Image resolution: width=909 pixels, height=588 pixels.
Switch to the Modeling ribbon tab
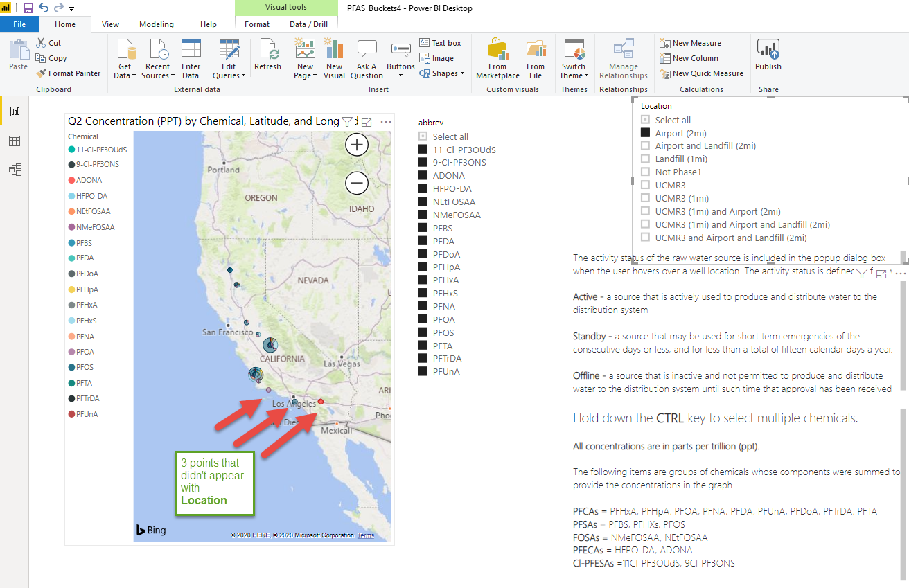click(x=157, y=24)
